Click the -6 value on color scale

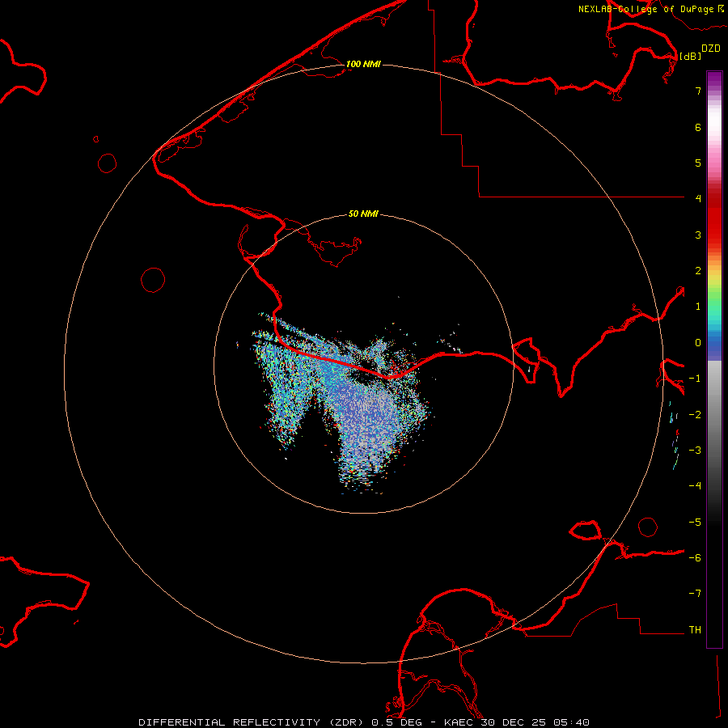(695, 558)
